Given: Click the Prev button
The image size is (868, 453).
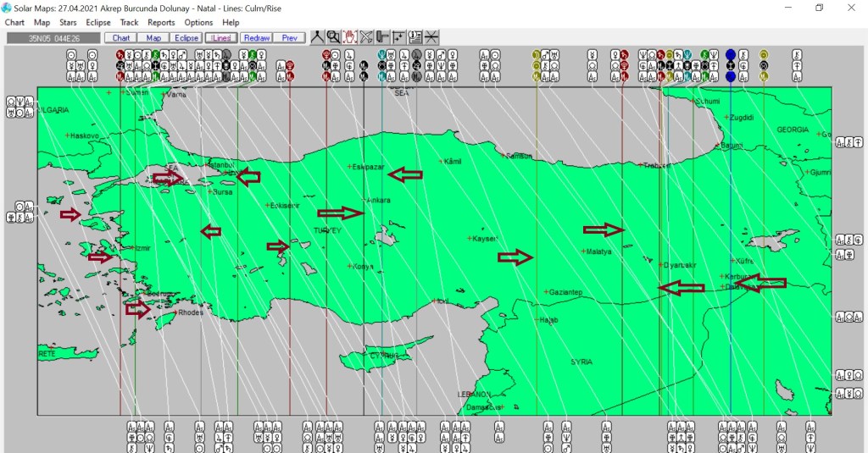Looking at the screenshot, I should pos(289,38).
